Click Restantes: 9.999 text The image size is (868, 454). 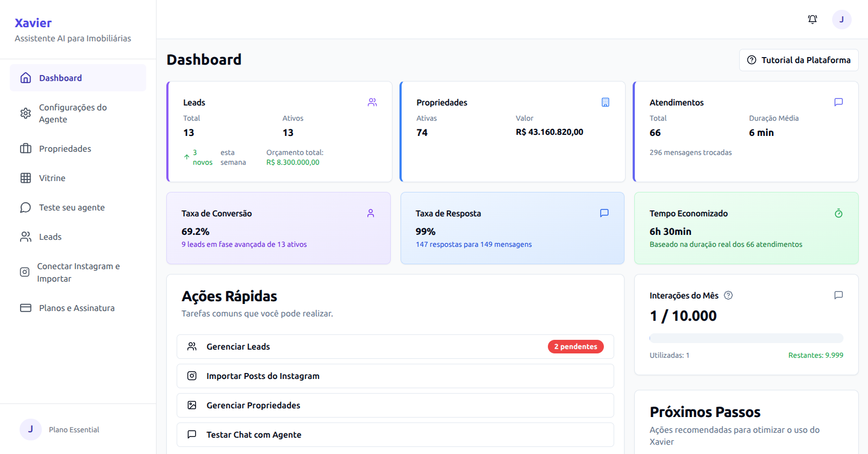pyautogui.click(x=816, y=355)
